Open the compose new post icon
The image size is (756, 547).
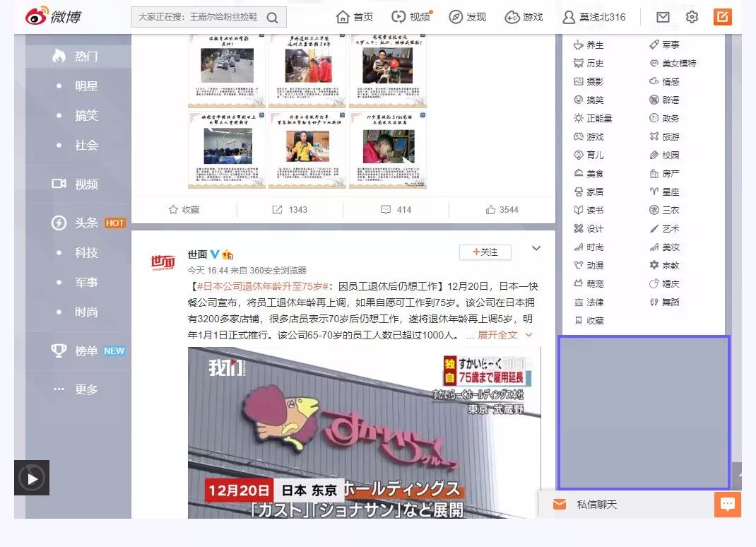[x=722, y=16]
